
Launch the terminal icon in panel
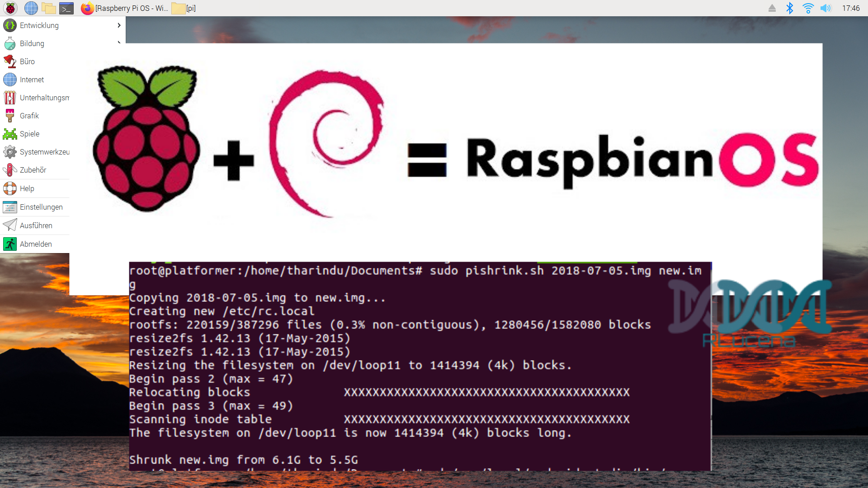tap(66, 8)
